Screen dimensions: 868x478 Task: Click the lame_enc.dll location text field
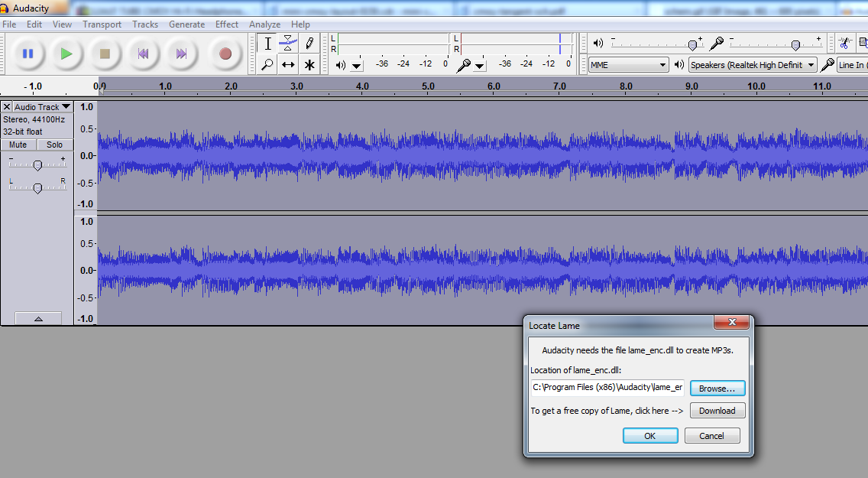[607, 388]
